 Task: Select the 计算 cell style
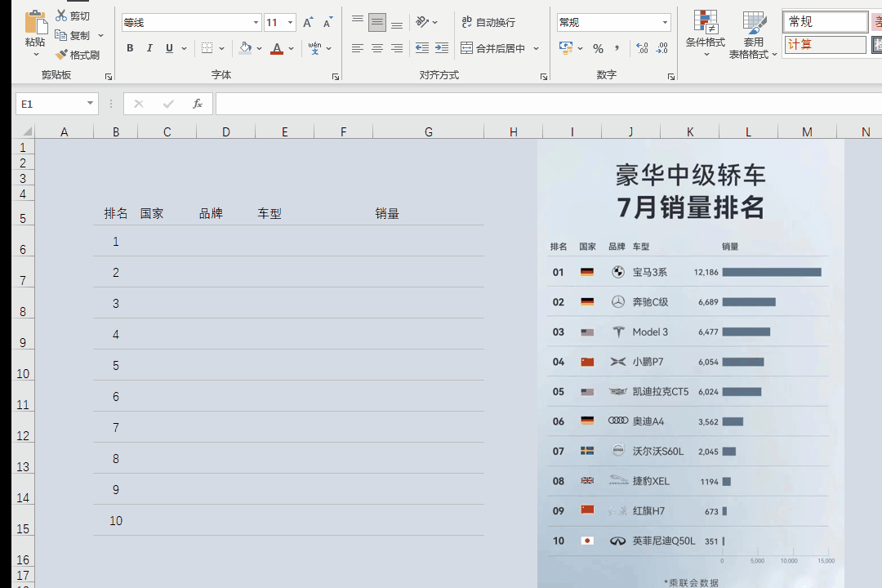[825, 44]
